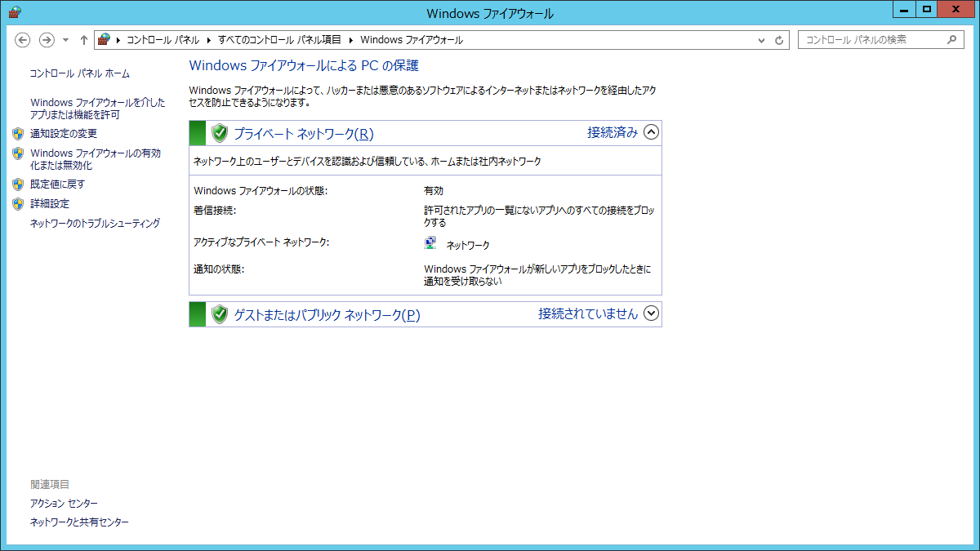Click the network icon beside ネットワーク
This screenshot has width=980, height=551.
pyautogui.click(x=430, y=243)
